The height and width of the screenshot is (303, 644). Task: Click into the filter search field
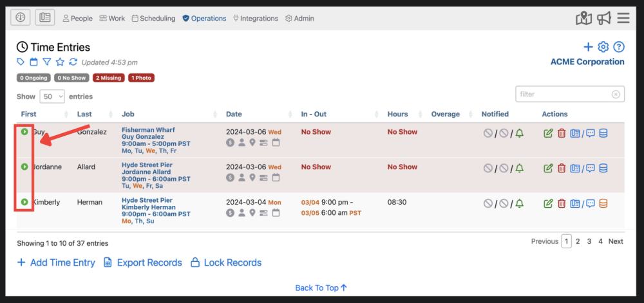coord(564,94)
